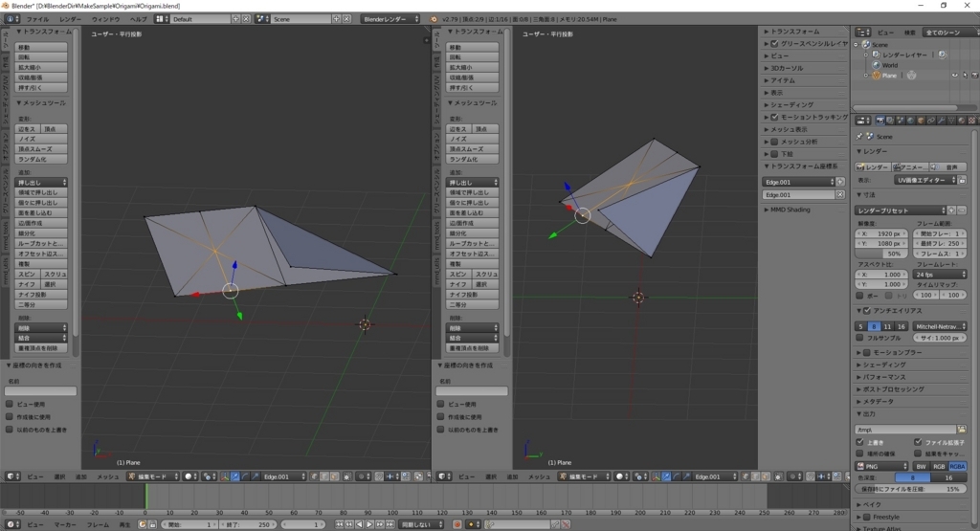Click Blender info editor type icon at top-left
Image resolution: width=980 pixels, height=531 pixels.
click(x=10, y=19)
